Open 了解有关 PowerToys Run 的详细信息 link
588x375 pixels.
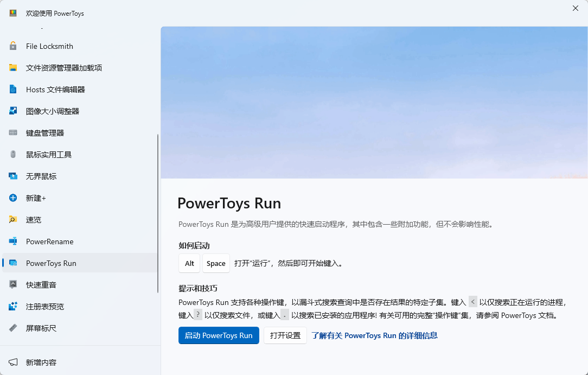click(x=374, y=335)
